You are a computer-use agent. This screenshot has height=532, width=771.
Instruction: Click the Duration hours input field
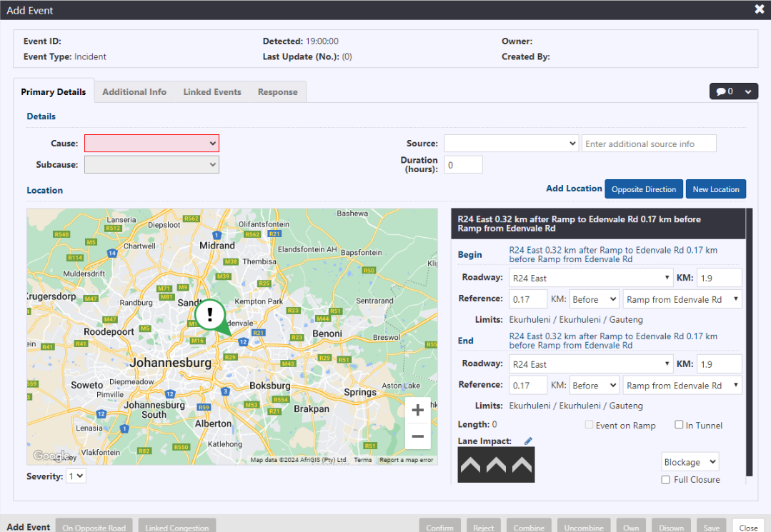point(463,165)
